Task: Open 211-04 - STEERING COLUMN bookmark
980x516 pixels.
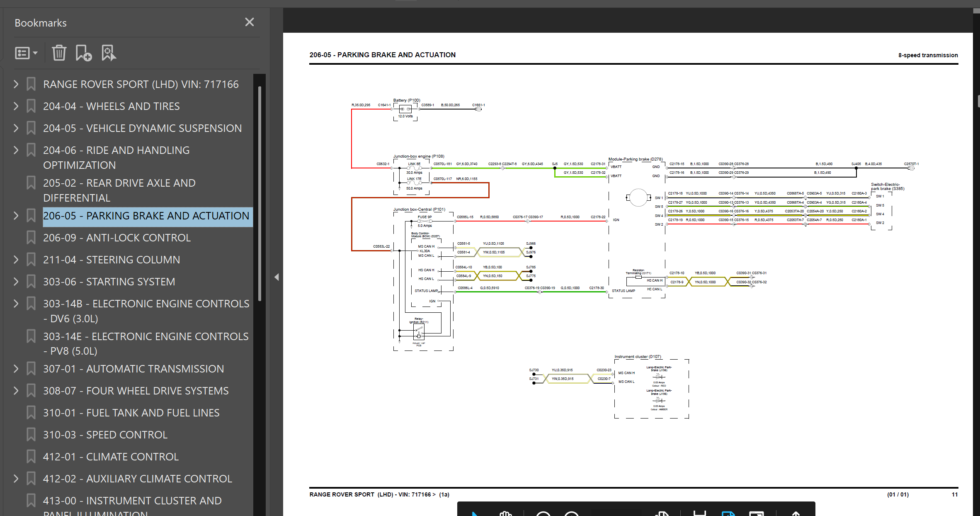Action: pyautogui.click(x=112, y=260)
